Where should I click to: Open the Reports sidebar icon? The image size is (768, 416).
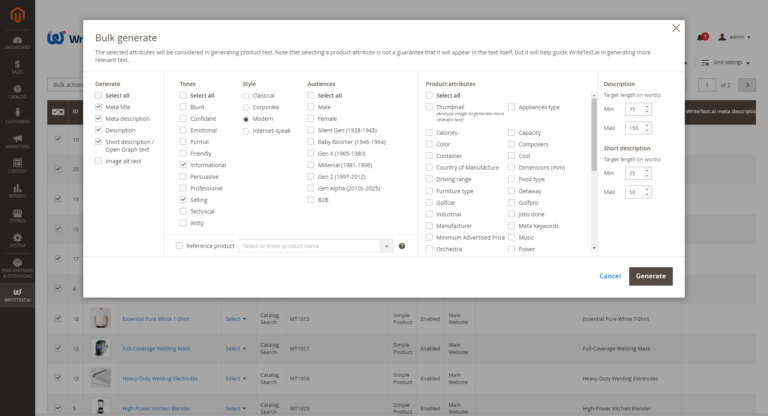click(x=18, y=191)
